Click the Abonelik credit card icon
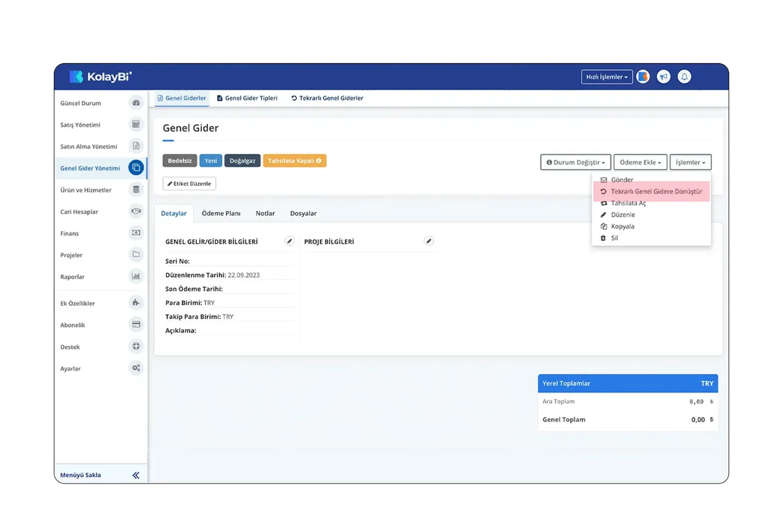The width and height of the screenshot is (783, 532). (x=136, y=325)
